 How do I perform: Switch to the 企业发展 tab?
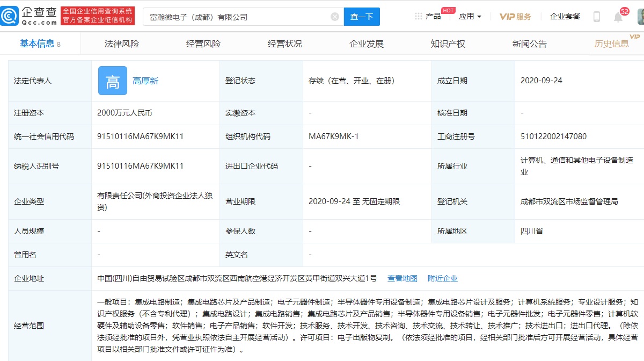pyautogui.click(x=367, y=44)
